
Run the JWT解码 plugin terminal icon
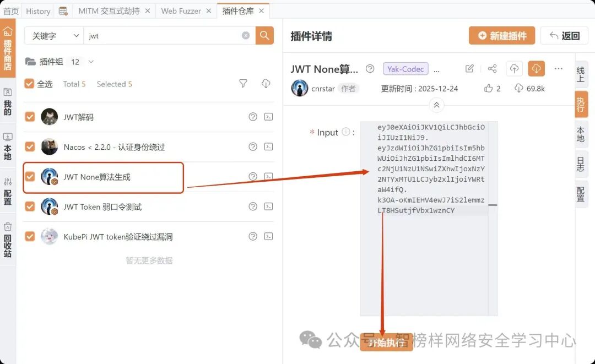[x=269, y=117]
